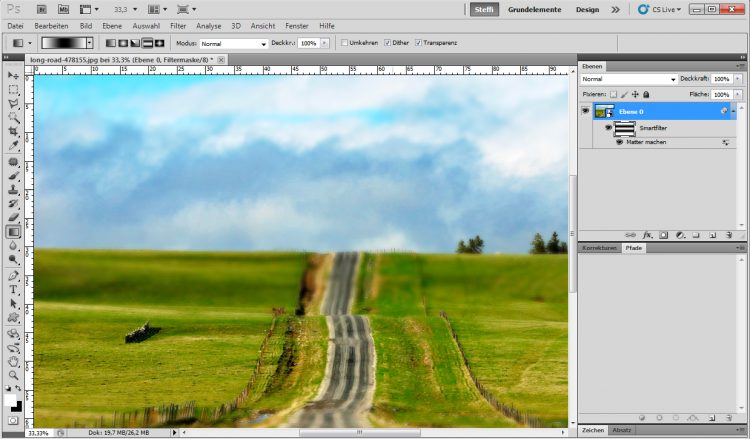The image size is (750, 439).
Task: Select the Healing Brush tool
Action: [13, 162]
